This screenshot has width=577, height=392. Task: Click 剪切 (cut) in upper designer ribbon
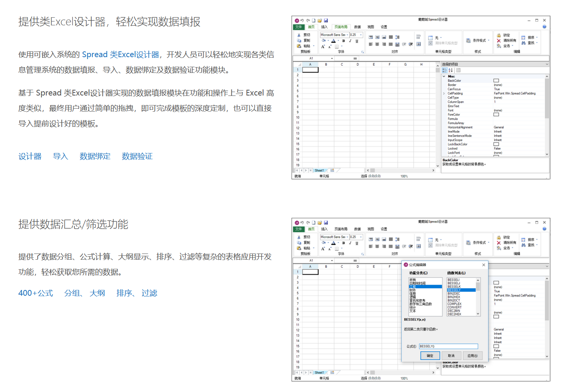coord(303,35)
